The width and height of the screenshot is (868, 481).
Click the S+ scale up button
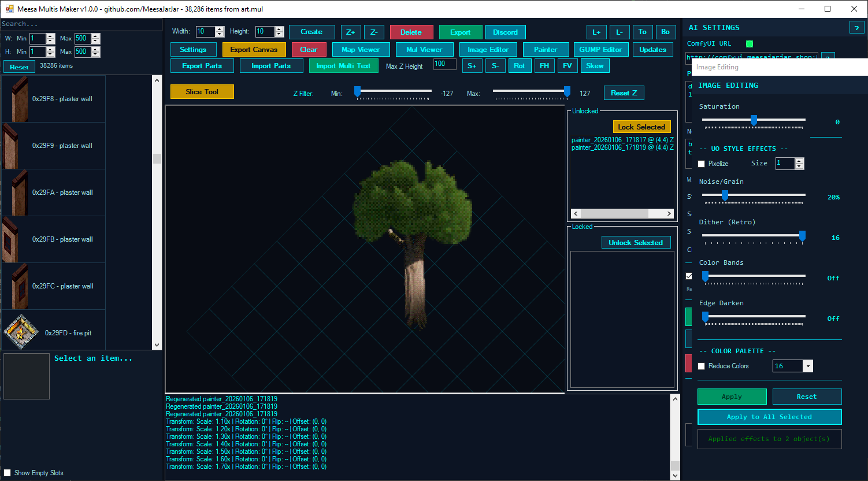coord(472,66)
